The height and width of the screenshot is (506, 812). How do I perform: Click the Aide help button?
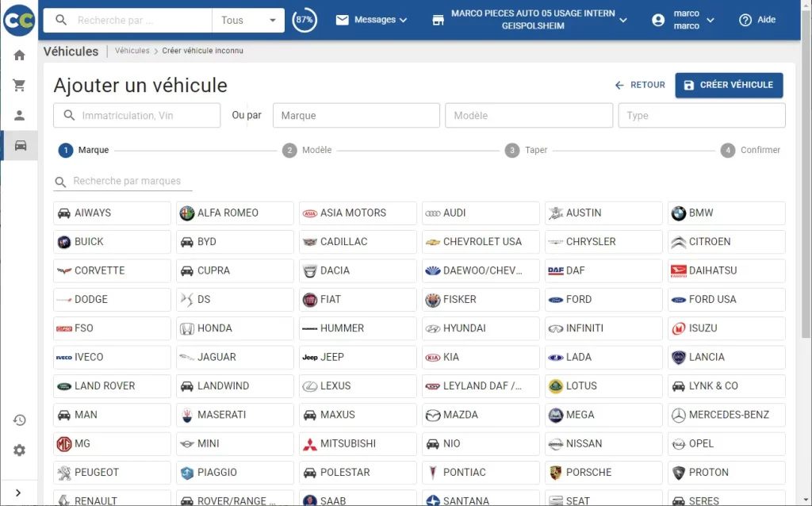[757, 20]
